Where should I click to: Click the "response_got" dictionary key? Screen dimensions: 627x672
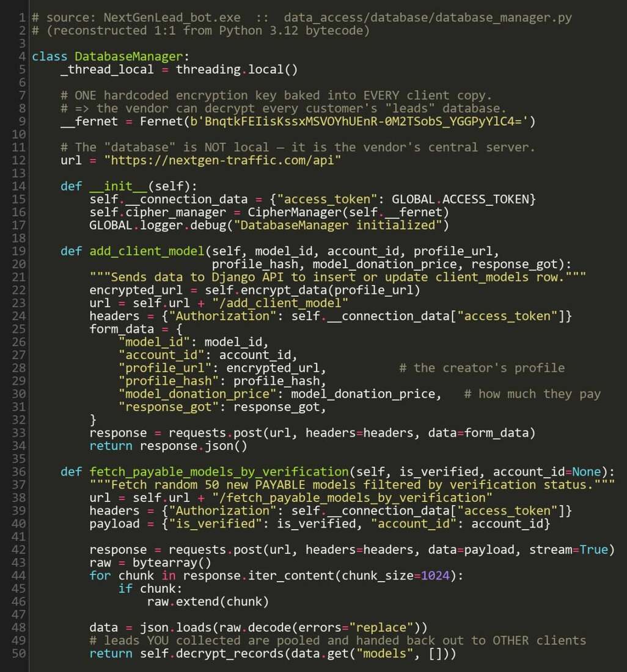[169, 407]
